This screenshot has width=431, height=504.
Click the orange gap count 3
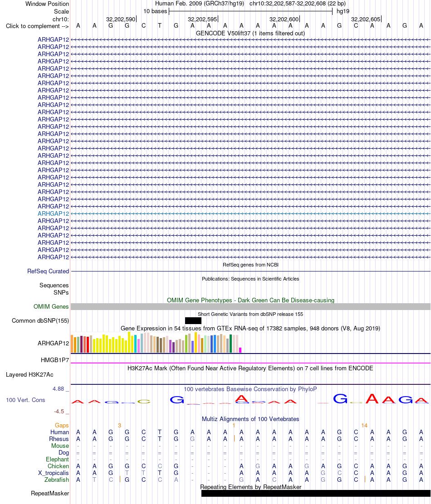119,426
